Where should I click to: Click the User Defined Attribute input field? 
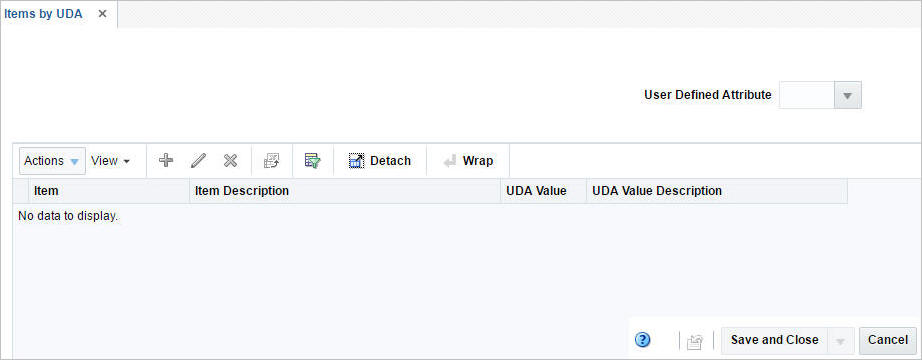click(x=807, y=95)
